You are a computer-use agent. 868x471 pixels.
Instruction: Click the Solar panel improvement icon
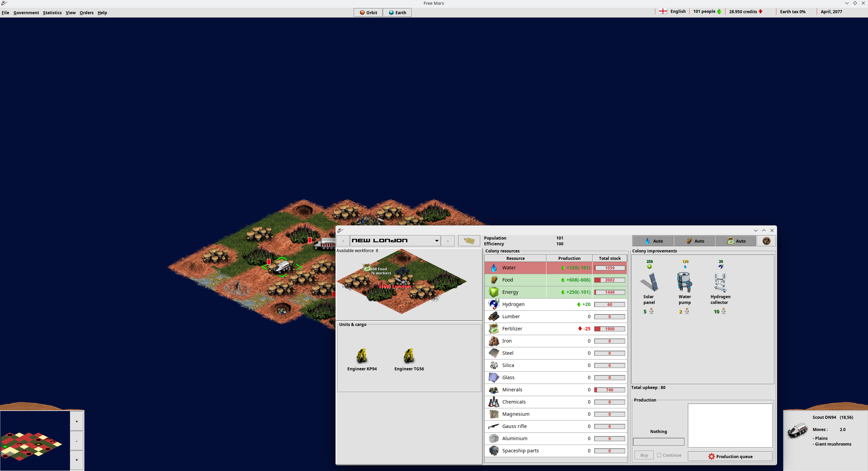click(649, 282)
